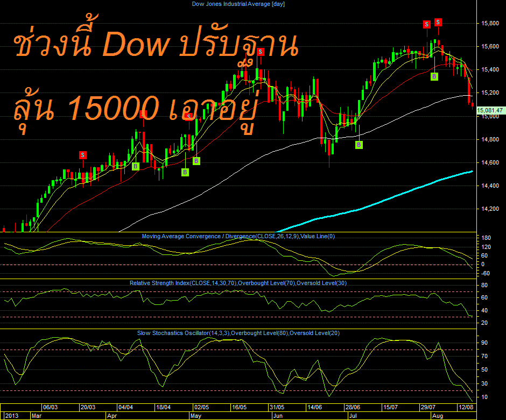Viewport: 506px width, 420px height.
Task: Select the 06/03 date label
Action: (51, 407)
